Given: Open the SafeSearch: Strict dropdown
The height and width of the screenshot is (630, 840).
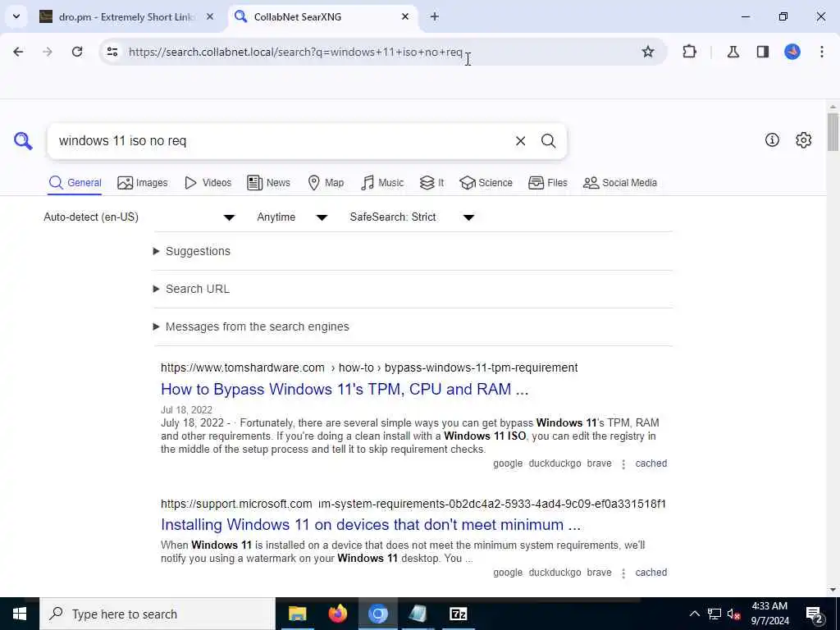Looking at the screenshot, I should tap(412, 217).
